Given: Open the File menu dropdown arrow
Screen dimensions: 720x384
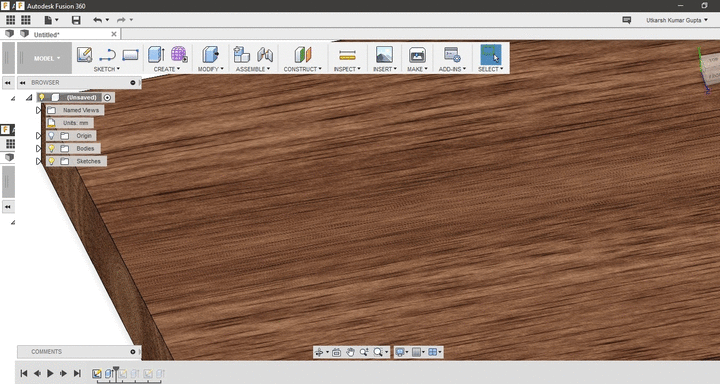Looking at the screenshot, I should coord(57,20).
